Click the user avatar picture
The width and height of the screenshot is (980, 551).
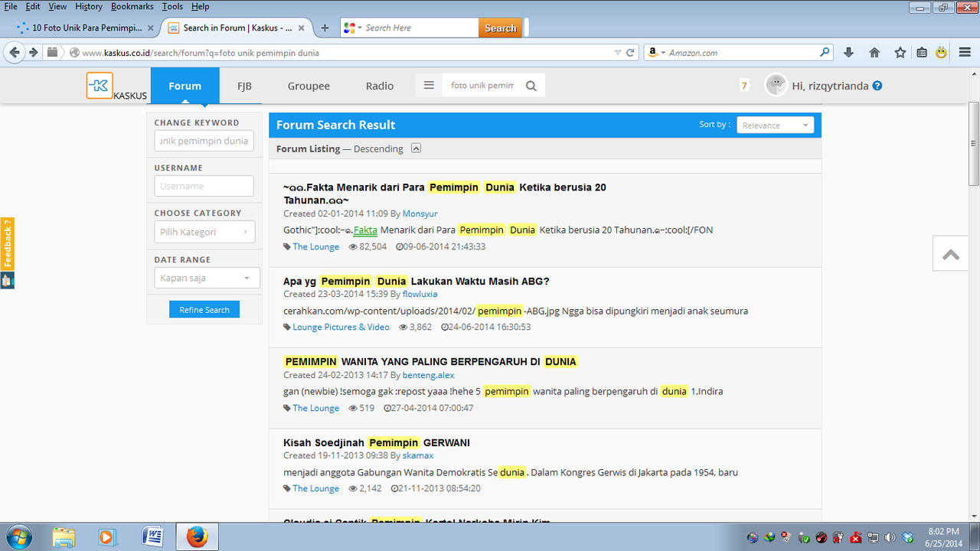point(776,85)
